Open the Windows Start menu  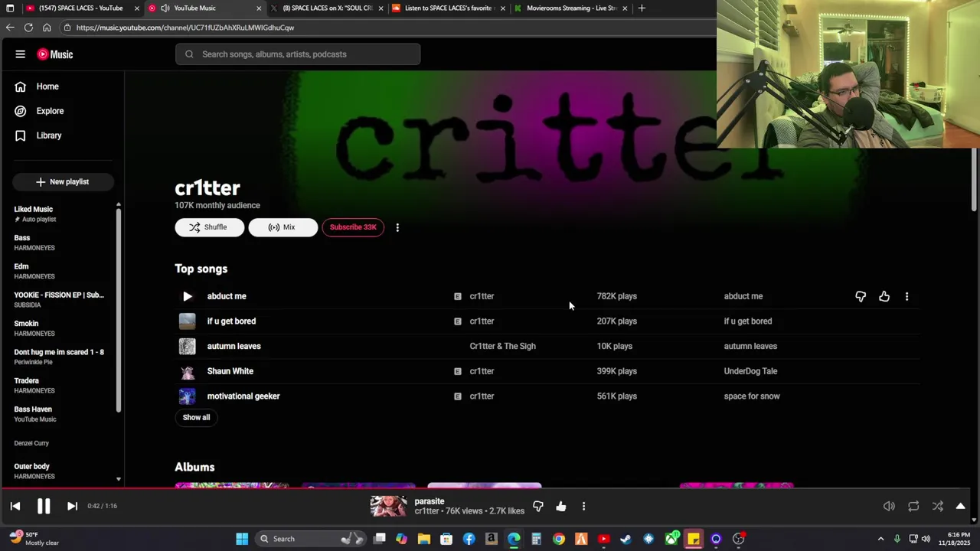pyautogui.click(x=242, y=539)
